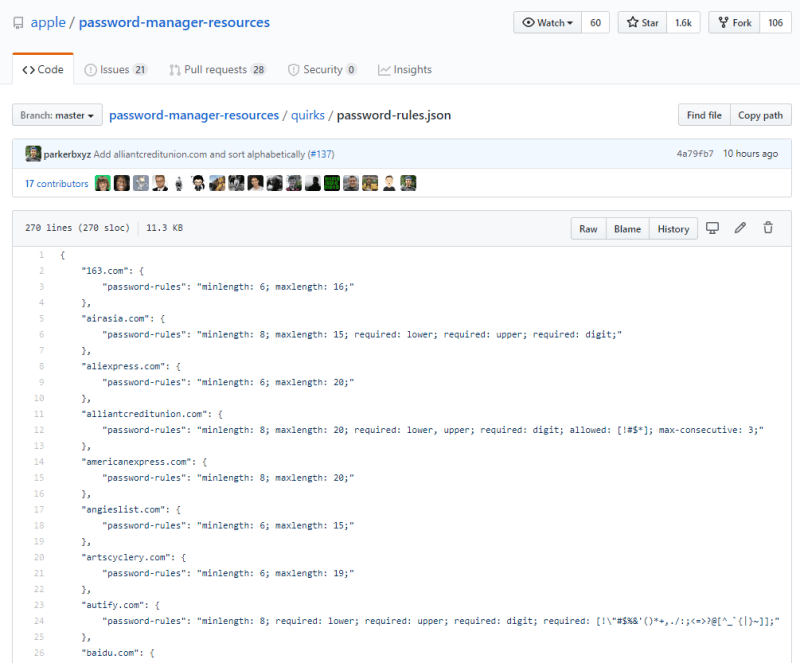The image size is (800, 663).
Task: Open the password-manager-resources repo title link
Action: point(174,22)
